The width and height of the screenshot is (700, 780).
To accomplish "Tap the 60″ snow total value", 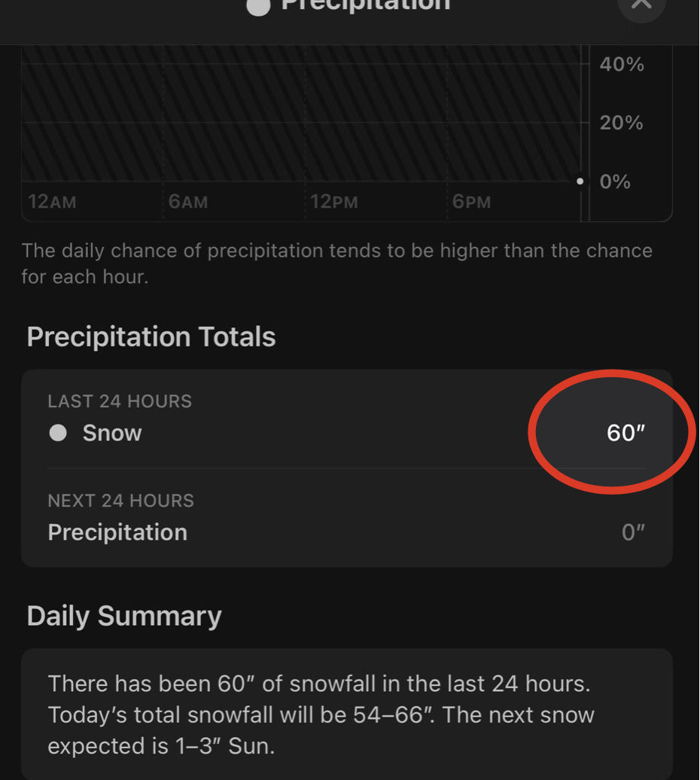I will [x=626, y=433].
